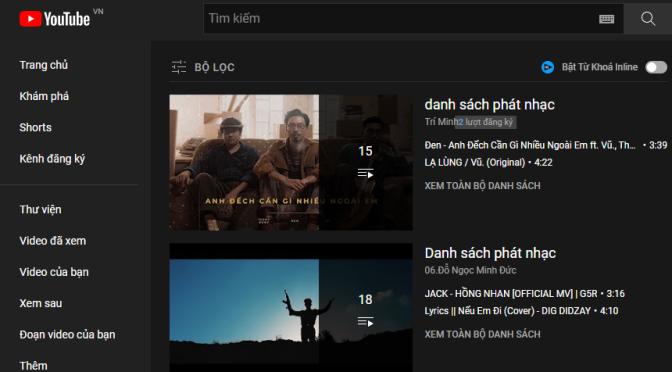Open Kênh đăng ký in sidebar
The image size is (672, 372).
coord(52,159)
